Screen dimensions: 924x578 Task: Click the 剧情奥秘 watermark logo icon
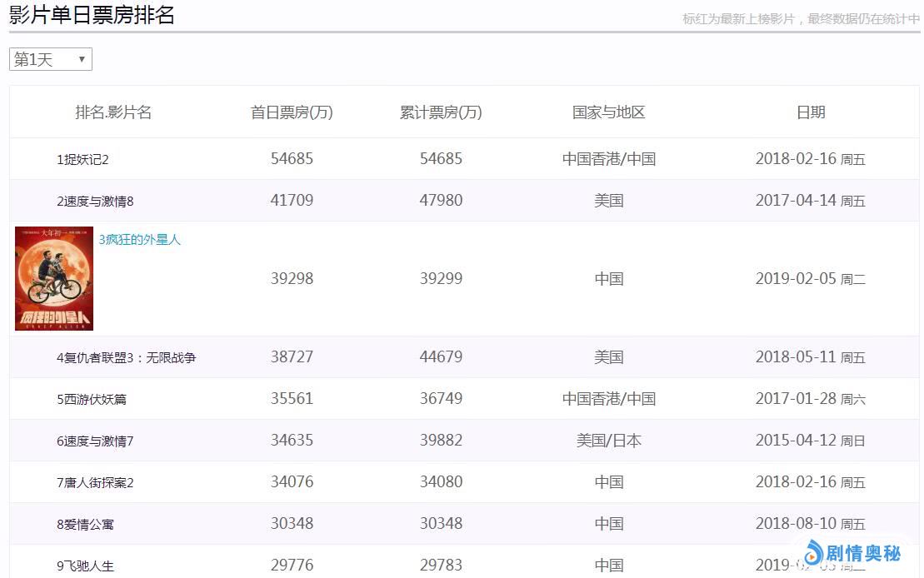[813, 552]
